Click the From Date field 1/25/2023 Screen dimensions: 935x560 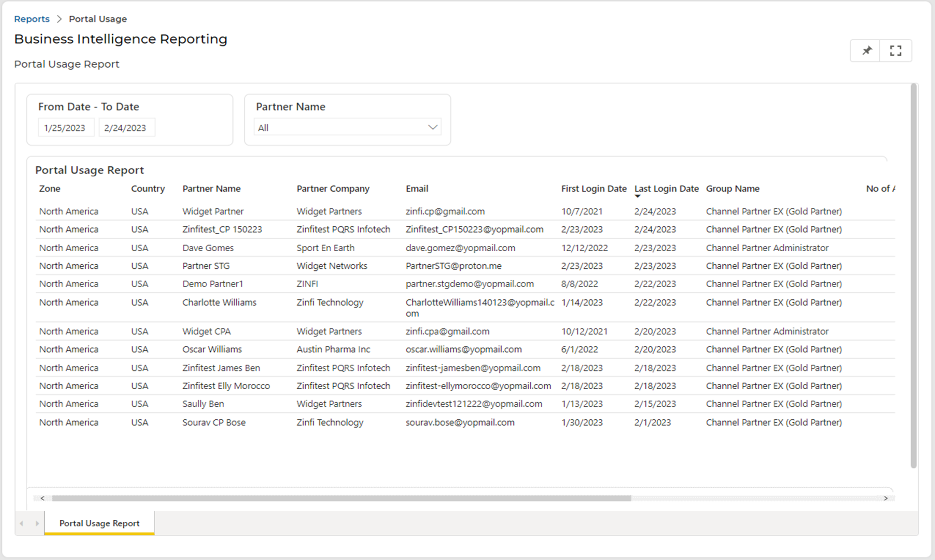65,128
